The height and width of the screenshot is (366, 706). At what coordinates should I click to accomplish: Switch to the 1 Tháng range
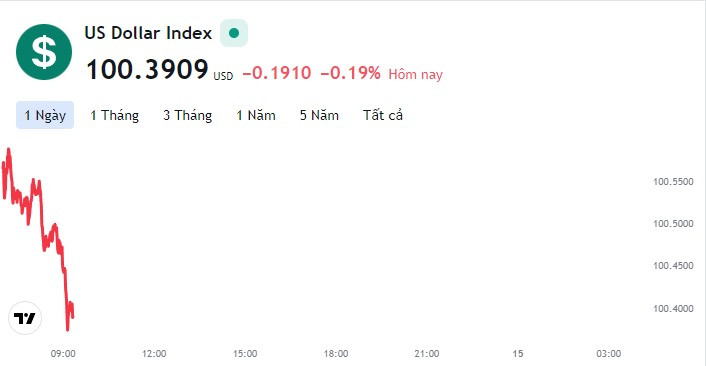[x=114, y=115]
